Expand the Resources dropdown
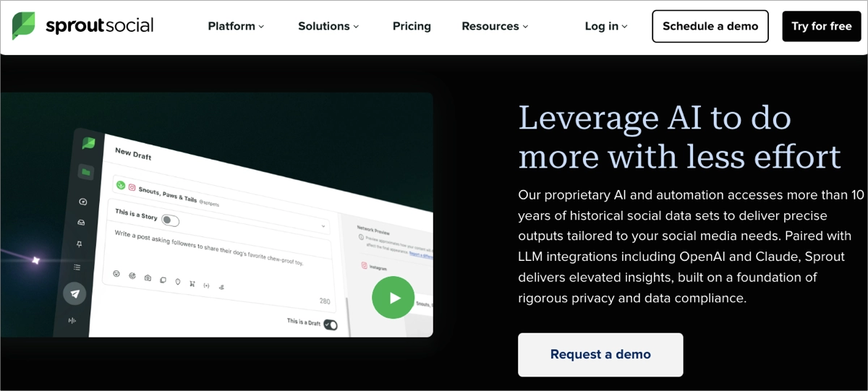 (495, 26)
